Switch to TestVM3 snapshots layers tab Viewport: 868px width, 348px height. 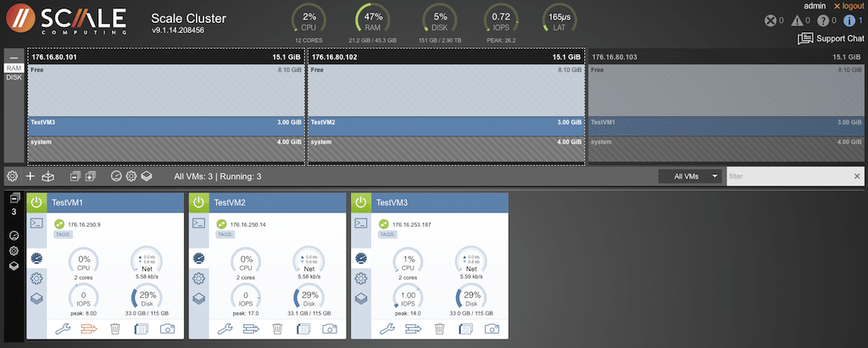pyautogui.click(x=361, y=298)
